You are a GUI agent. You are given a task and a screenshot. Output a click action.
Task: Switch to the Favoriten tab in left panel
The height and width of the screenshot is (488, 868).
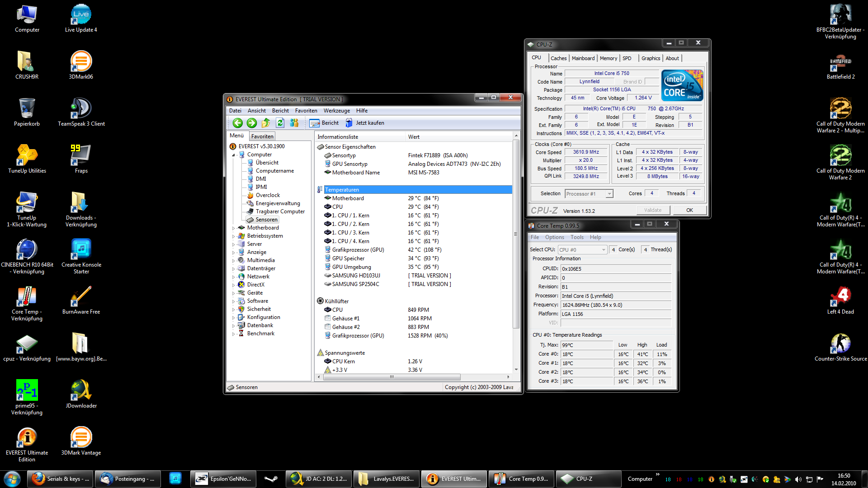click(262, 136)
